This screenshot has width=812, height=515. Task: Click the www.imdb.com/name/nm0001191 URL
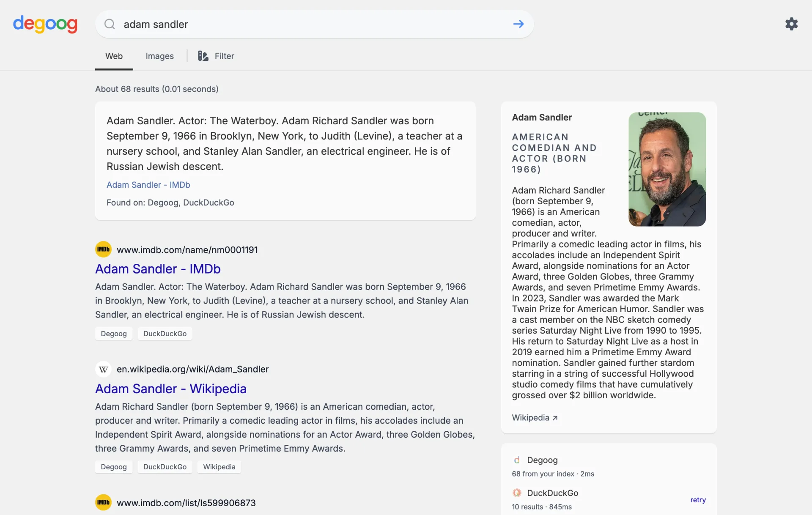pos(187,250)
